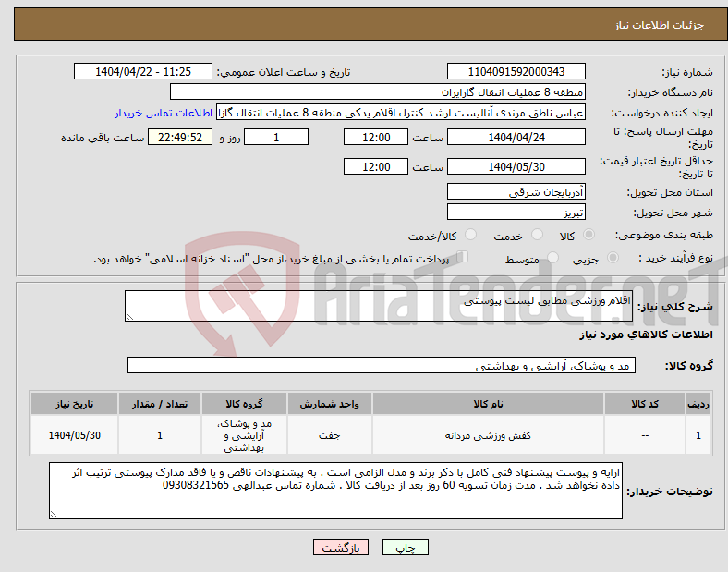Click the جفت unit cell
This screenshot has height=572, width=728.
point(329,435)
